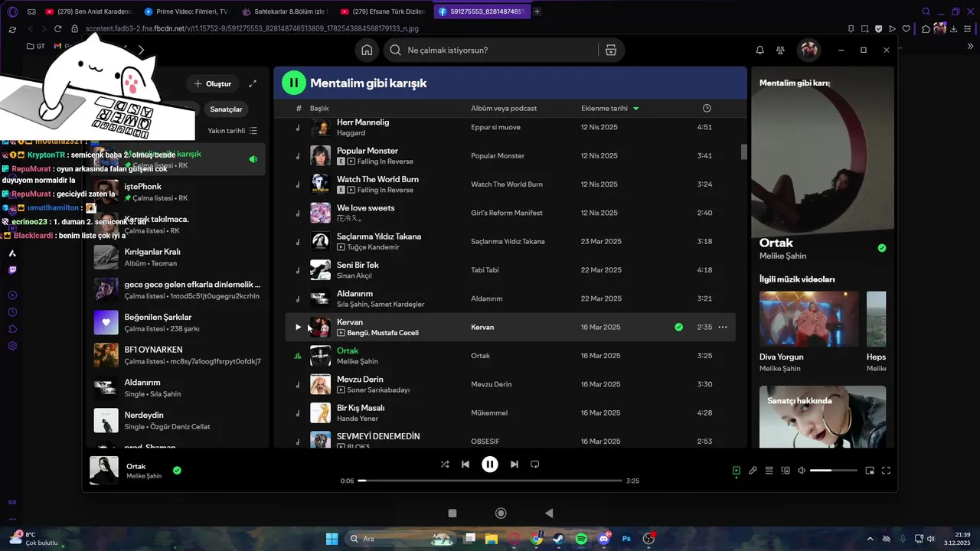Seek on the song progress bar
The width and height of the screenshot is (980, 551).
(490, 481)
